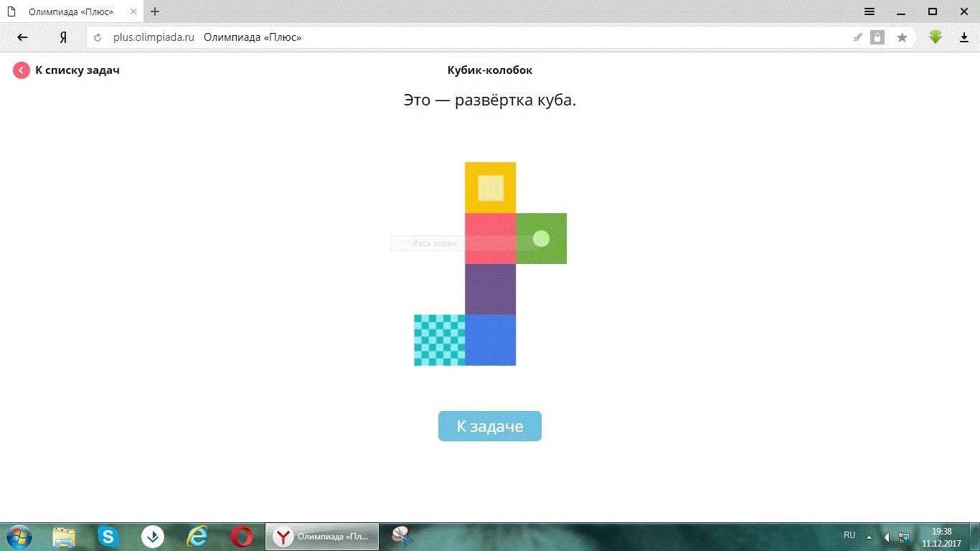Open Yandex home via the Я icon

(x=63, y=37)
